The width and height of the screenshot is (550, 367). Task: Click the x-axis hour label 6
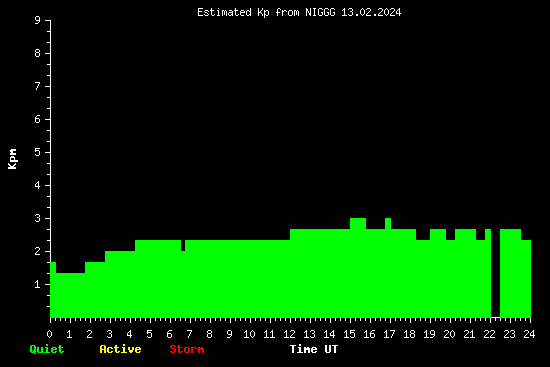point(170,334)
